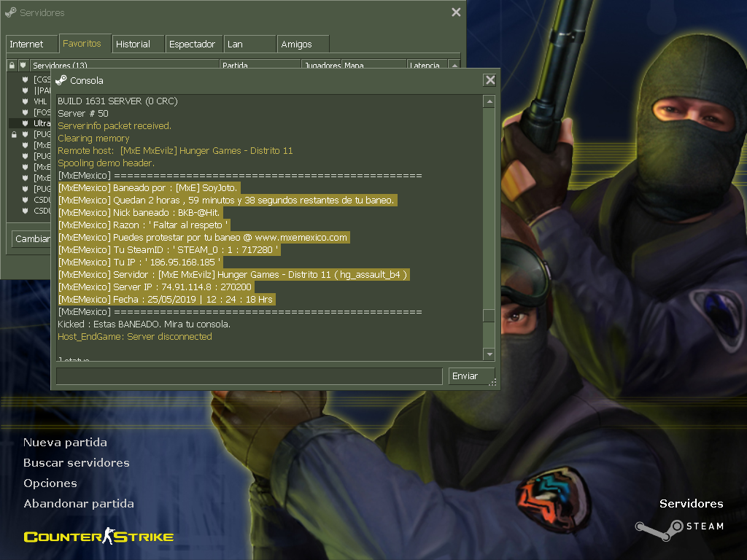747x560 pixels.
Task: Sort by the Partida column header
Action: (x=260, y=65)
